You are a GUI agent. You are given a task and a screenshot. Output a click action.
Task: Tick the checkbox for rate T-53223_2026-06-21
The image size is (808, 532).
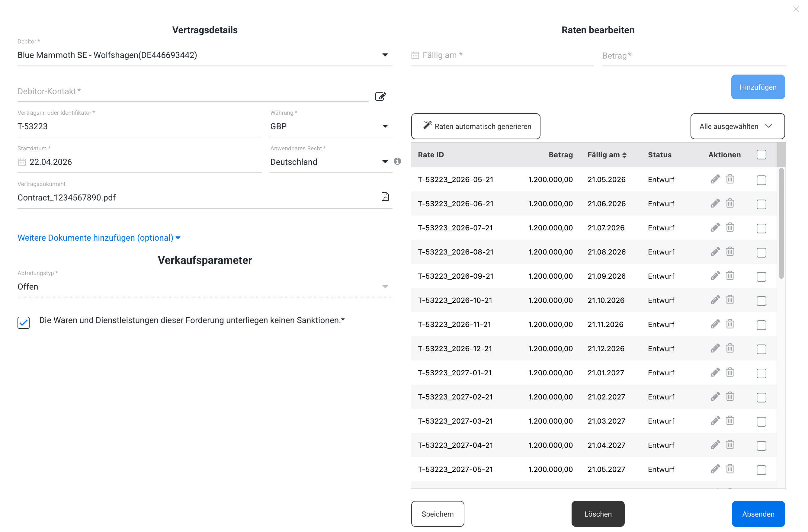coord(761,204)
